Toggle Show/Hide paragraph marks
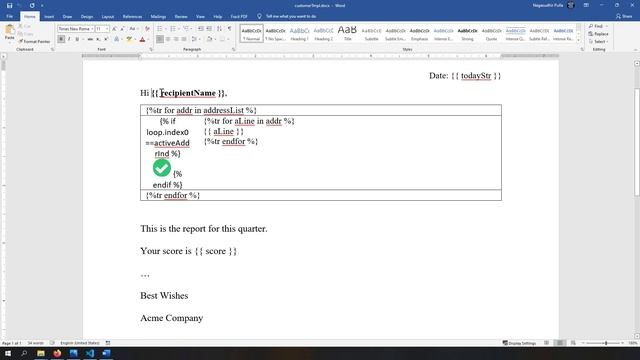The width and height of the screenshot is (640, 360). pyautogui.click(x=229, y=29)
